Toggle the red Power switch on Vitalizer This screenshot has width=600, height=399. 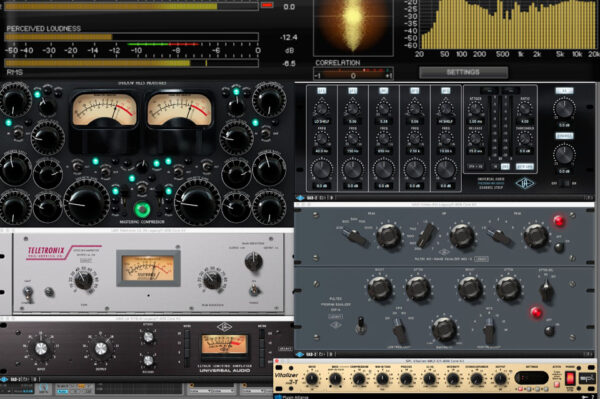tap(570, 379)
